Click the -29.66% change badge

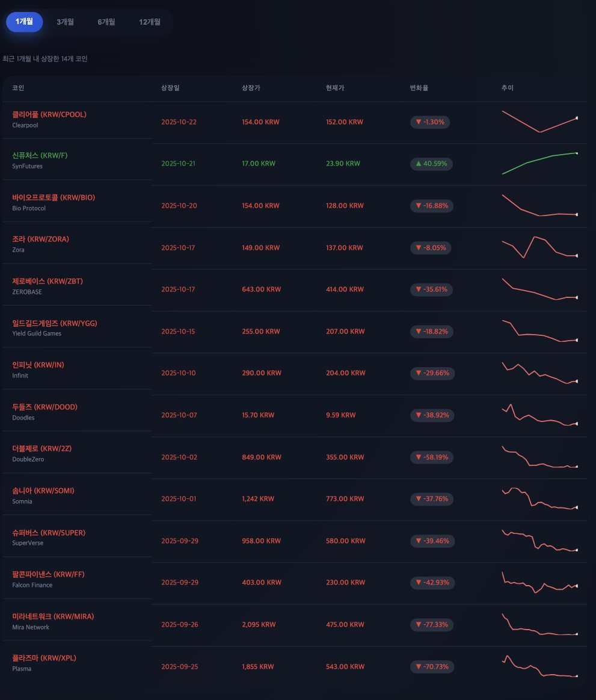coord(432,373)
